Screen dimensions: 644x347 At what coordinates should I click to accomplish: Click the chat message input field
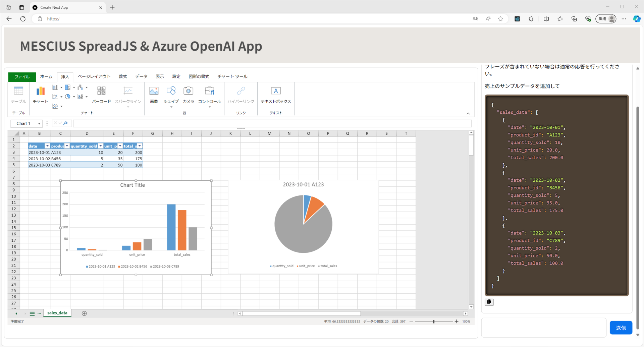pyautogui.click(x=544, y=328)
